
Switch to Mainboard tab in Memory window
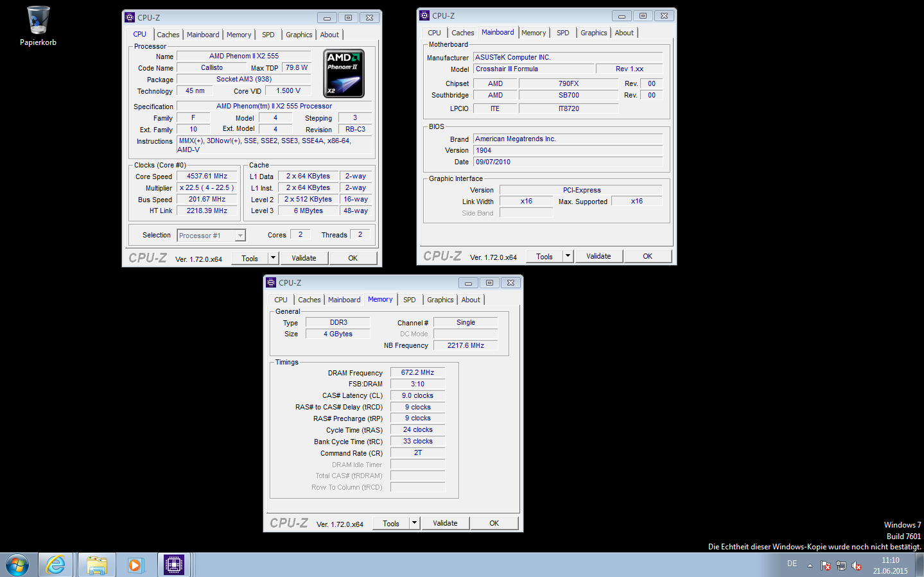344,300
